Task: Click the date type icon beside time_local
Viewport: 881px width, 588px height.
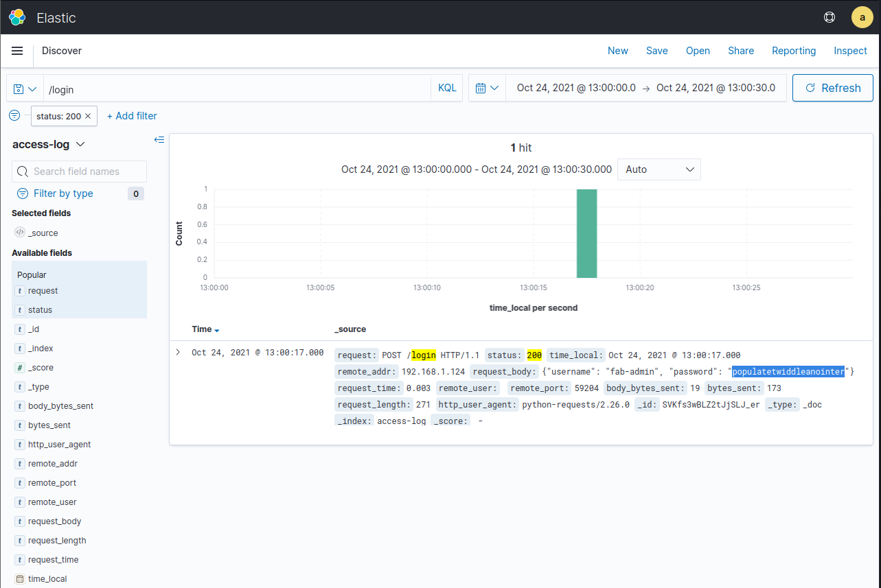Action: [19, 579]
